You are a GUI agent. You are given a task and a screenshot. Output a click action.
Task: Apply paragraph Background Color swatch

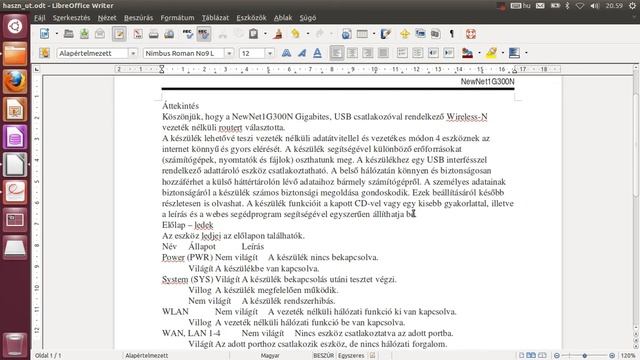point(515,53)
